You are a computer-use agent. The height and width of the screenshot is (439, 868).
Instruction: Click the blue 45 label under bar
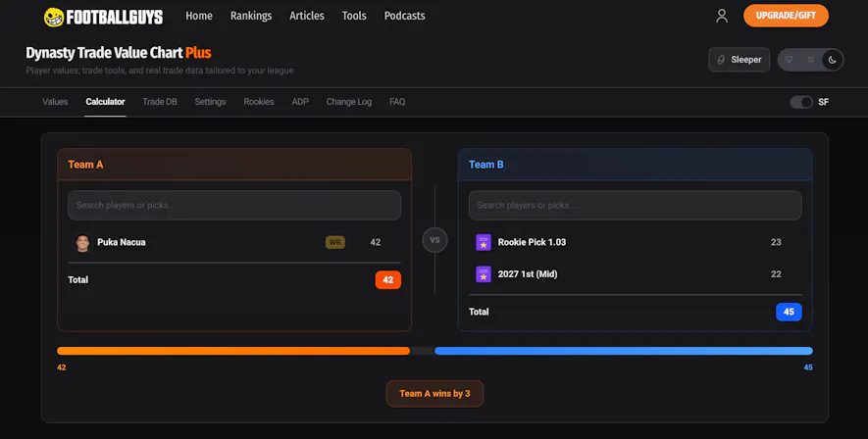tap(808, 367)
